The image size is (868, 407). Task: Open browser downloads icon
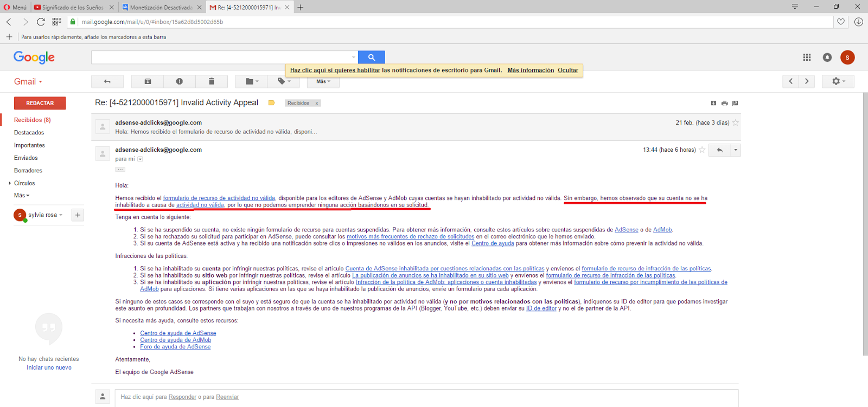(x=858, y=22)
